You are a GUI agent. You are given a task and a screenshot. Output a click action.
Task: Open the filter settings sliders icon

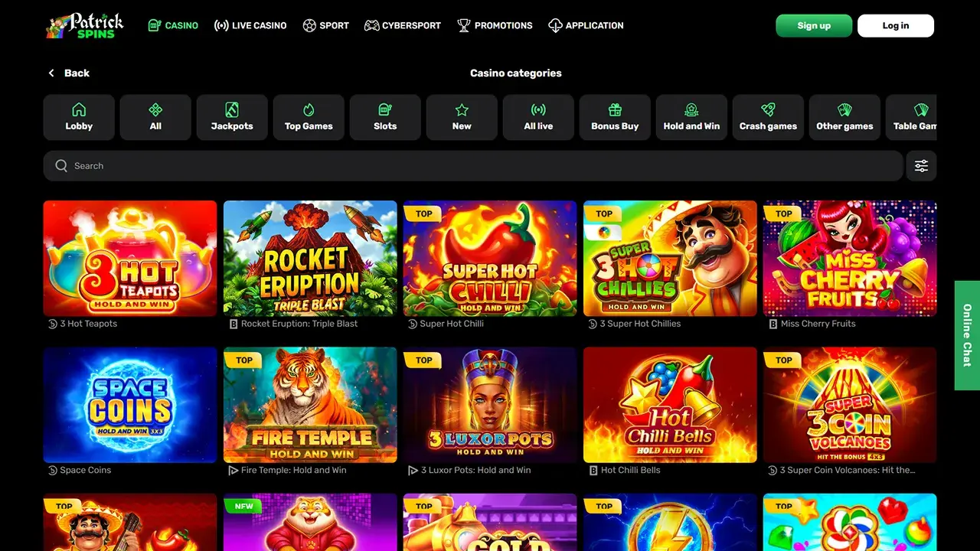[x=921, y=165]
